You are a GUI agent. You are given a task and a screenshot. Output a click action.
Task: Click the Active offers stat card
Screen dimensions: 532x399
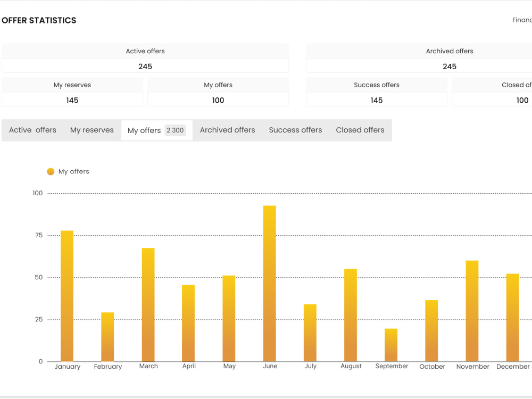pyautogui.click(x=145, y=58)
